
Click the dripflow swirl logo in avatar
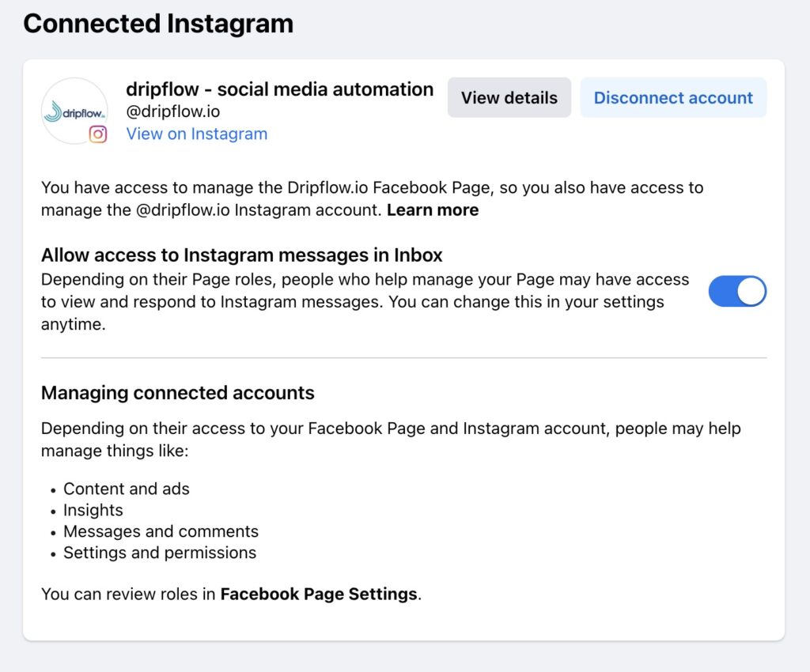pos(53,111)
